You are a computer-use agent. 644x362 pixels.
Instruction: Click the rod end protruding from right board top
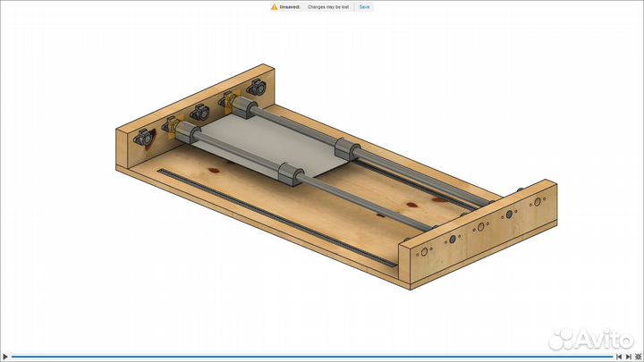(521, 189)
